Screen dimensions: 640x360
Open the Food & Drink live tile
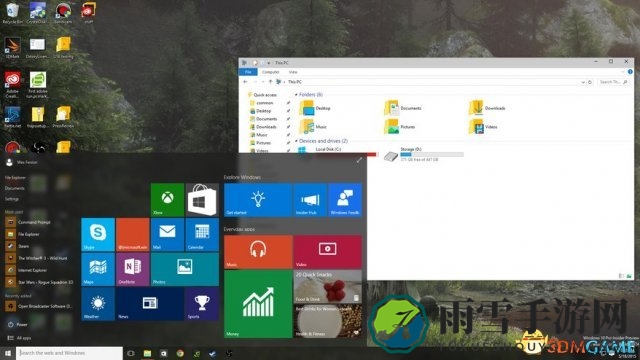pyautogui.click(x=327, y=287)
